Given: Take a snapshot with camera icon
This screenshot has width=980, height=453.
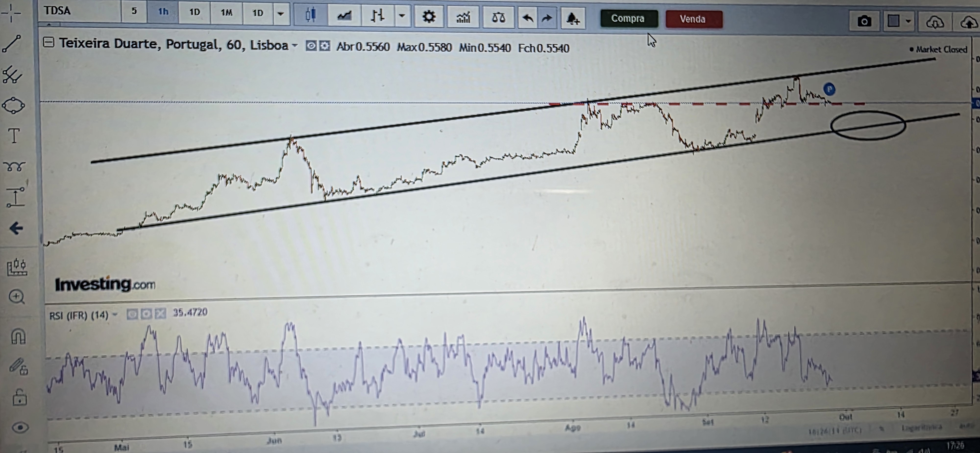Looking at the screenshot, I should [864, 21].
